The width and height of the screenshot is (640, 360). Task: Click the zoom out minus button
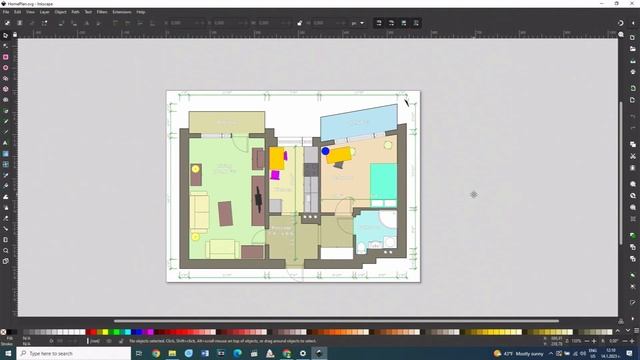click(x=587, y=341)
